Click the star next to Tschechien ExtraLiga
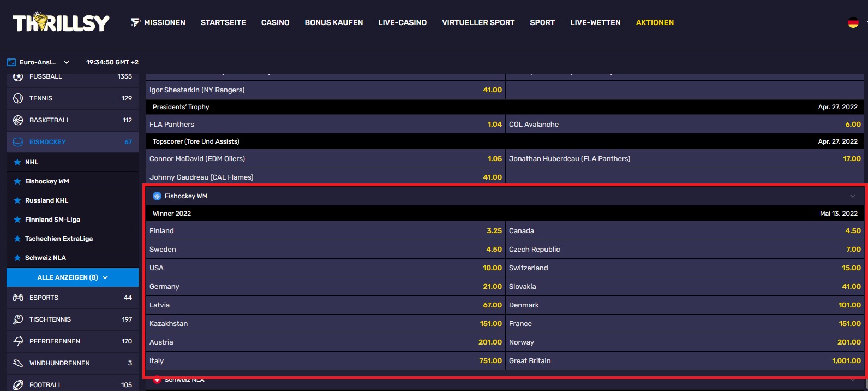The image size is (868, 391). [x=17, y=239]
